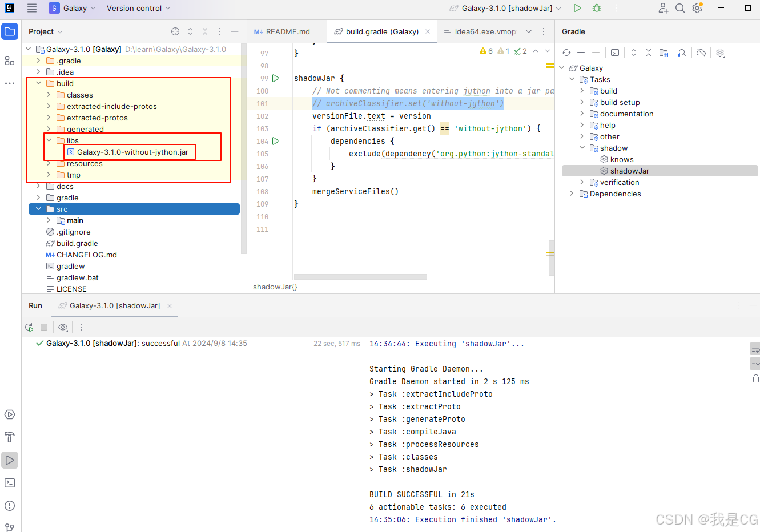Show hidden editor tabs dropdown

529,31
